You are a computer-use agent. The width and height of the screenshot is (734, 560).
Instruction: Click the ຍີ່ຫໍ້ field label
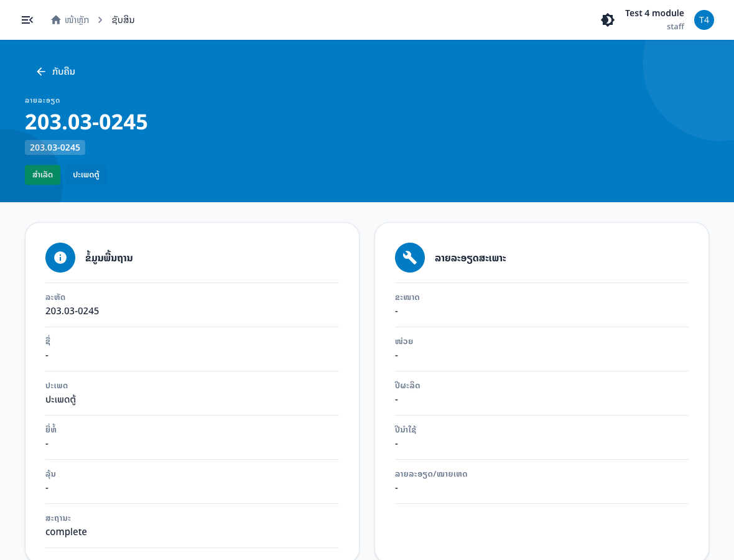(x=51, y=429)
